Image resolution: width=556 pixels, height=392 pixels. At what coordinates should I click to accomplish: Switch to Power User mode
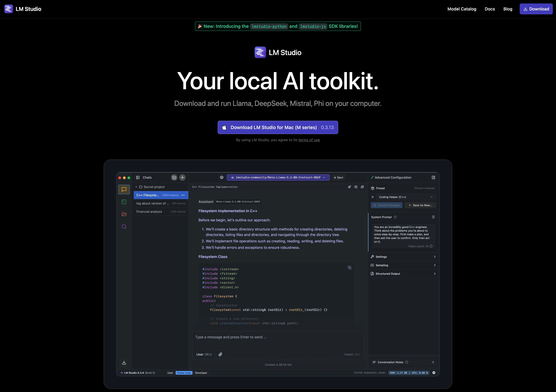click(x=184, y=373)
